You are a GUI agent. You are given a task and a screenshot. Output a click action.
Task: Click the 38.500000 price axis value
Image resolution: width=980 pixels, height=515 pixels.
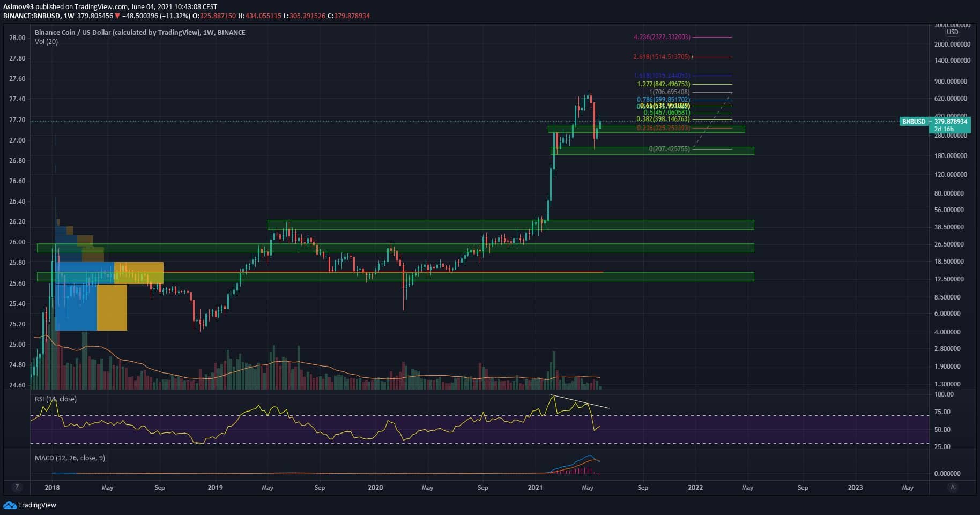click(x=949, y=227)
